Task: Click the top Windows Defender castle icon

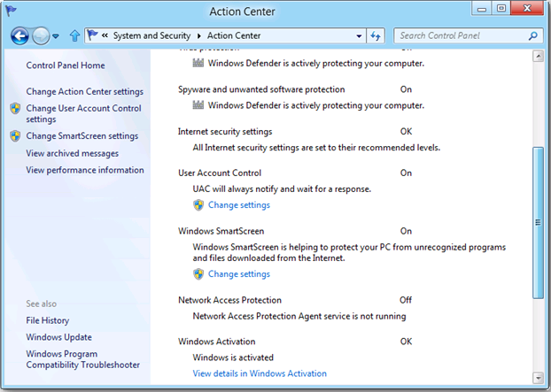Action: 198,63
